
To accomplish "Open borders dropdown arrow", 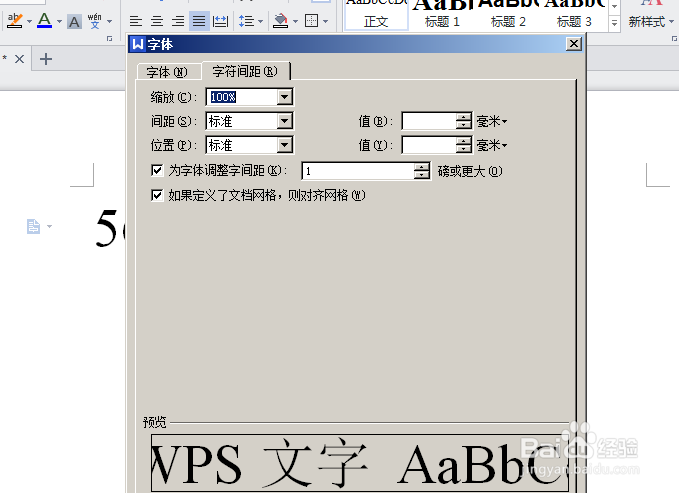I will click(x=326, y=21).
